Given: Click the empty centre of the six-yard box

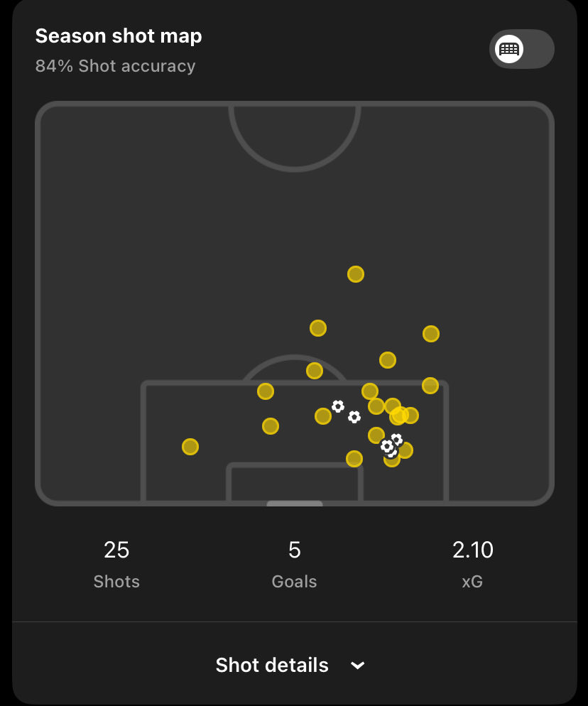Looking at the screenshot, I should click(295, 483).
